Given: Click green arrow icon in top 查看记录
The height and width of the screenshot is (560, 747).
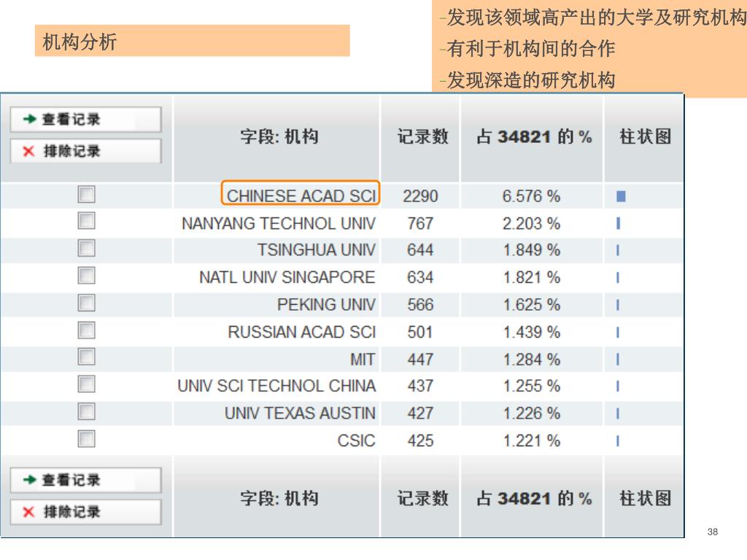Looking at the screenshot, I should pos(29,119).
